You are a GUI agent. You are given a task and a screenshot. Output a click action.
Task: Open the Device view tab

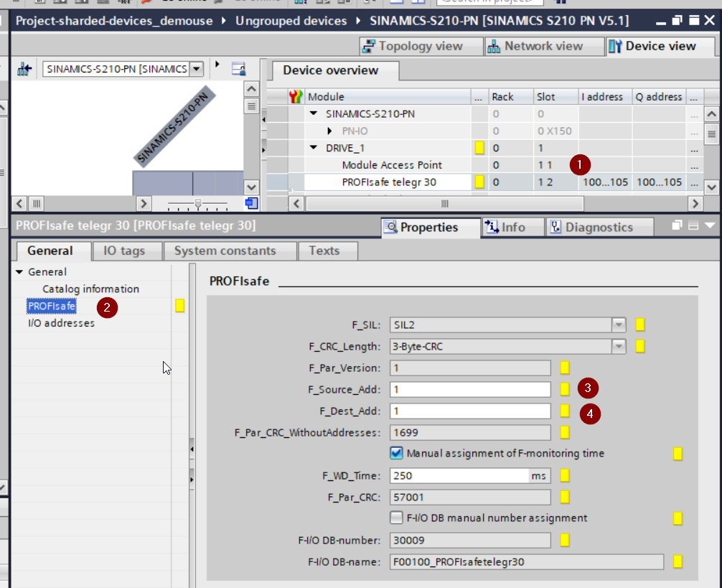[x=660, y=46]
